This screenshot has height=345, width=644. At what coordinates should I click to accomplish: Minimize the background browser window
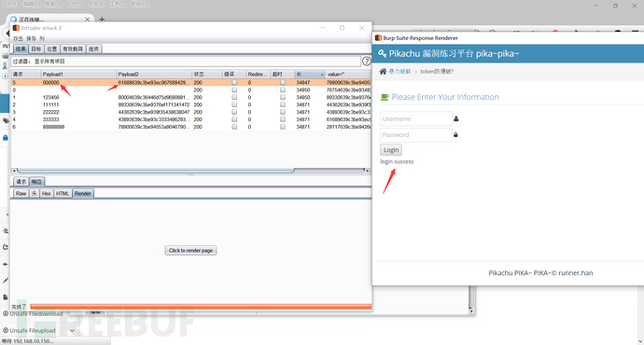[x=596, y=6]
